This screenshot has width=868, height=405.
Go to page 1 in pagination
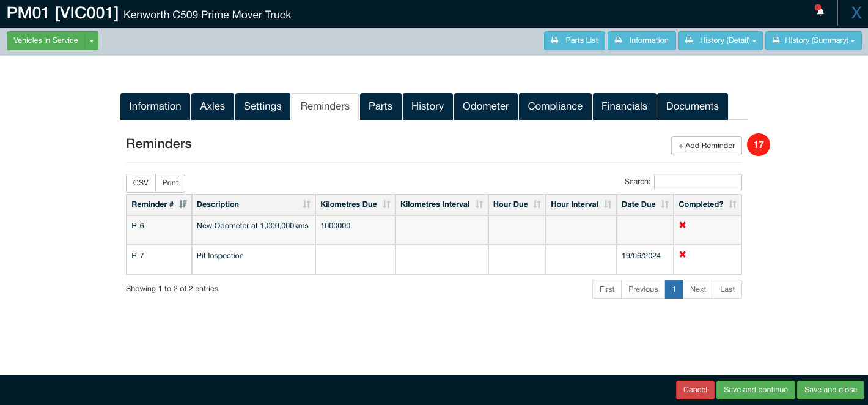(x=674, y=289)
